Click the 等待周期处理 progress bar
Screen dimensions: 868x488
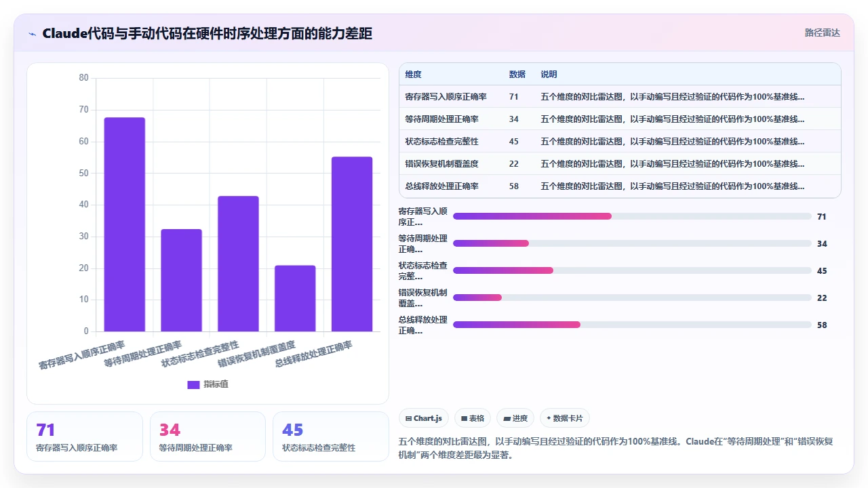[632, 243]
